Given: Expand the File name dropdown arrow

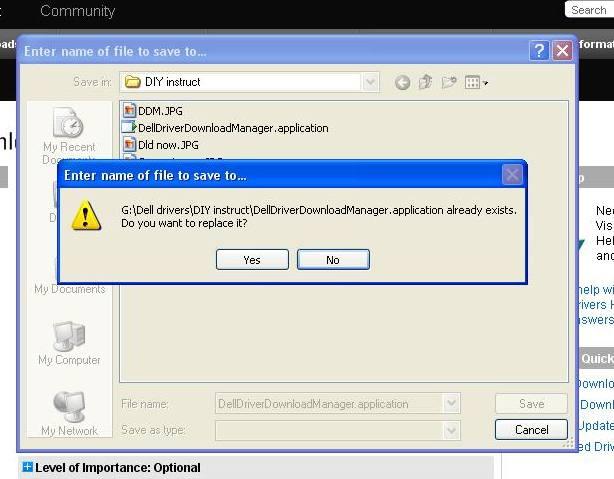Looking at the screenshot, I should [451, 404].
